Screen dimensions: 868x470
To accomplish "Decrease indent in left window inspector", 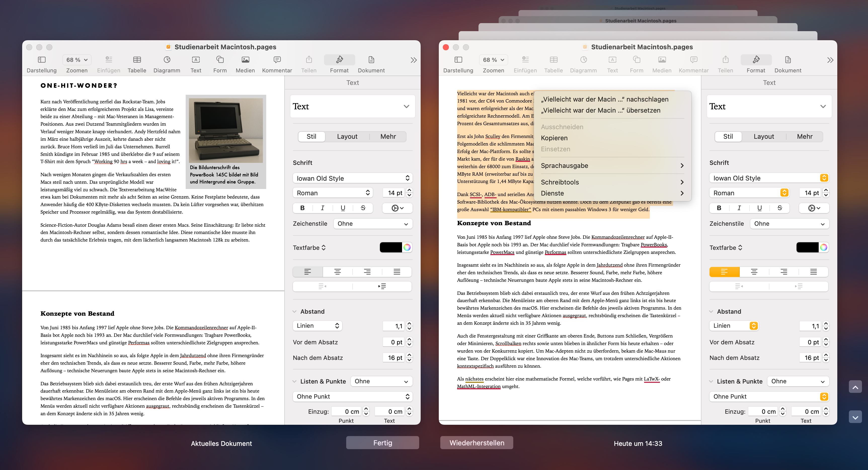I will pyautogui.click(x=323, y=286).
